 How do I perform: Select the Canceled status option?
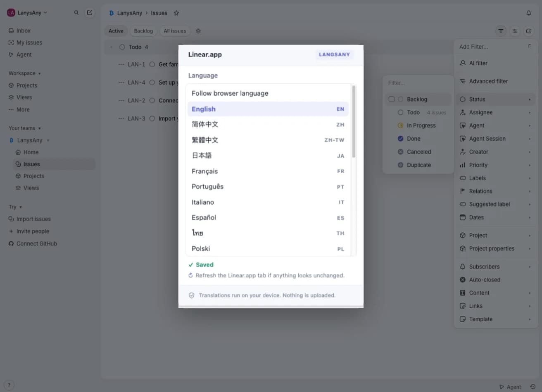pyautogui.click(x=418, y=152)
